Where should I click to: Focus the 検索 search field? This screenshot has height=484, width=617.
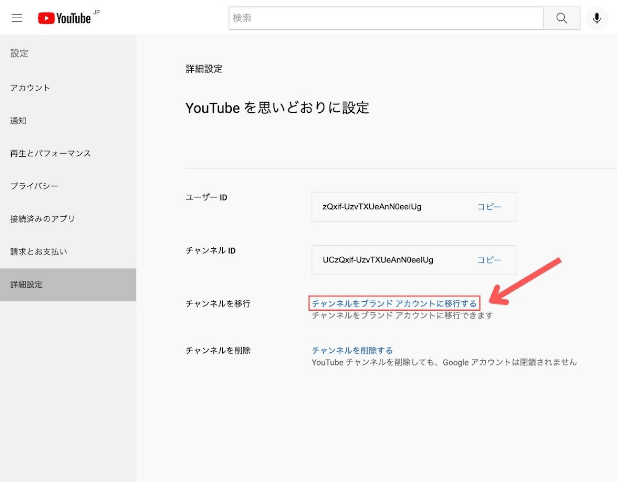pyautogui.click(x=386, y=18)
